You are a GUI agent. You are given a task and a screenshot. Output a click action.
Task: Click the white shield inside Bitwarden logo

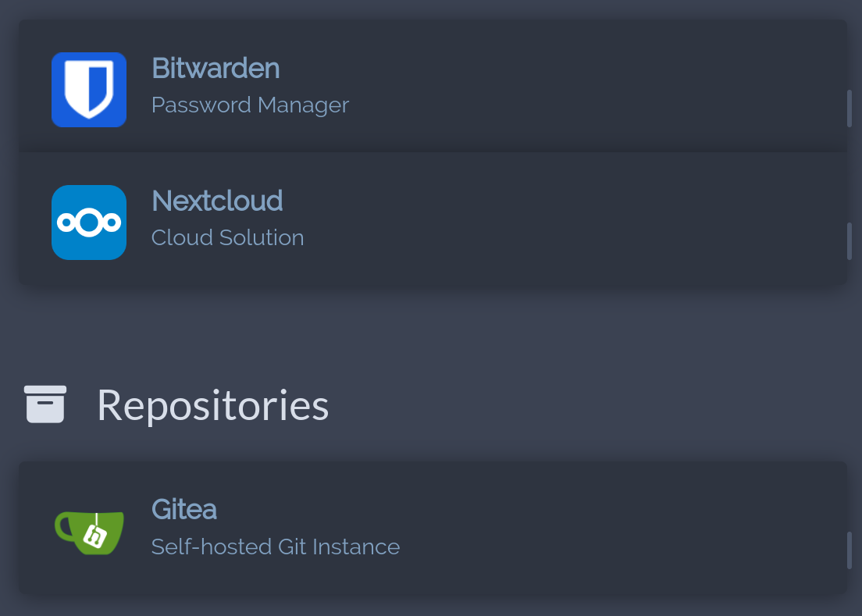[89, 87]
